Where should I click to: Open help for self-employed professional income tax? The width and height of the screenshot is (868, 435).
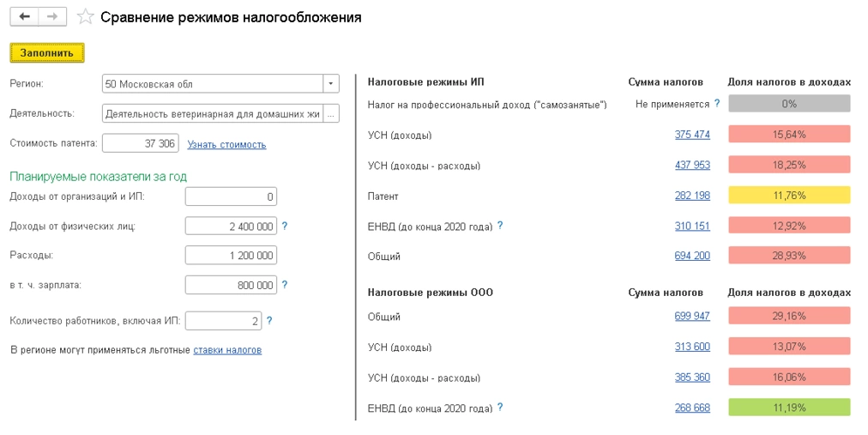tap(717, 104)
